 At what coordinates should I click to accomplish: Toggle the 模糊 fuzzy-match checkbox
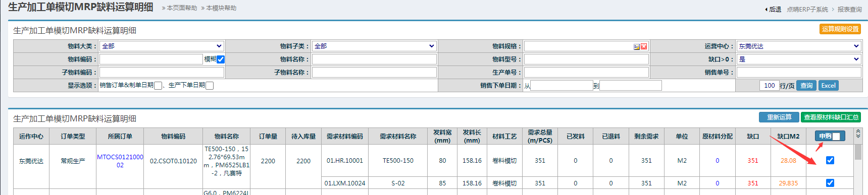coord(221,59)
